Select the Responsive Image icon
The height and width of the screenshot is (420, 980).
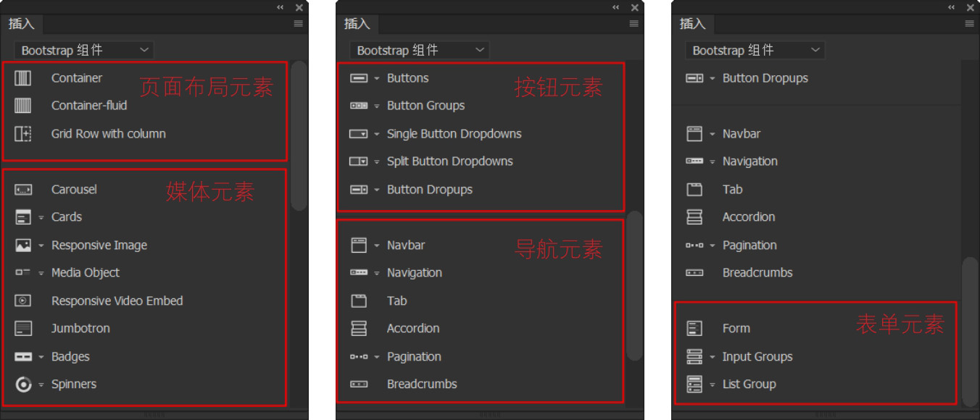click(23, 245)
